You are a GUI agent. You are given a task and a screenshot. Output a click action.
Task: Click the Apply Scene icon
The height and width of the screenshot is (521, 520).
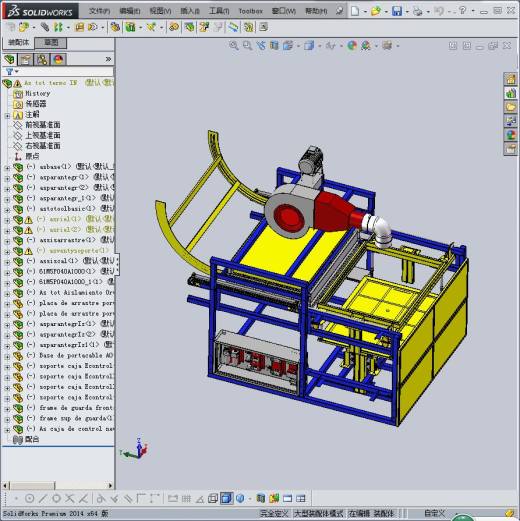(x=366, y=45)
